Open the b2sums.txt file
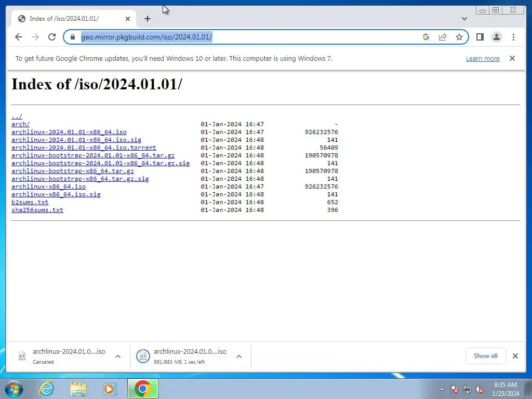The height and width of the screenshot is (399, 532). pos(30,202)
